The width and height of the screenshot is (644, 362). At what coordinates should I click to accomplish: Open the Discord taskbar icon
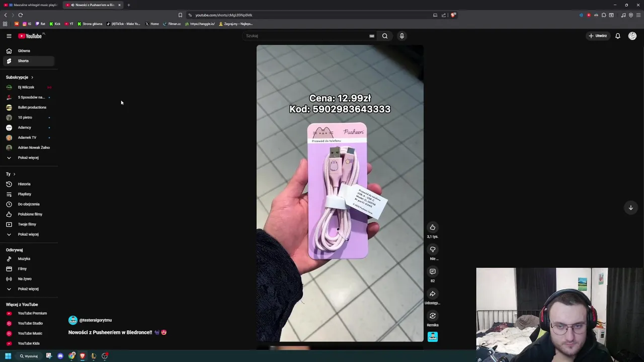point(60,356)
